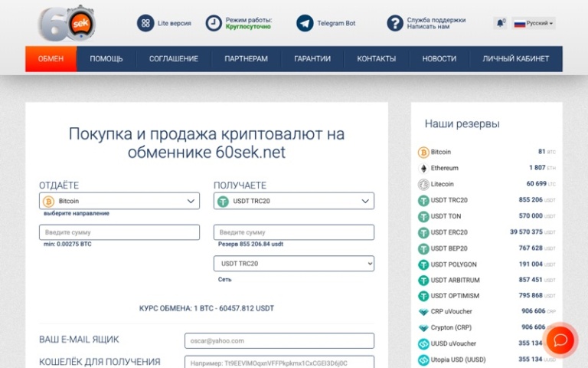The width and height of the screenshot is (588, 368).
Task: Click the USDT ARBITRUM icon in reserves
Action: point(423,281)
